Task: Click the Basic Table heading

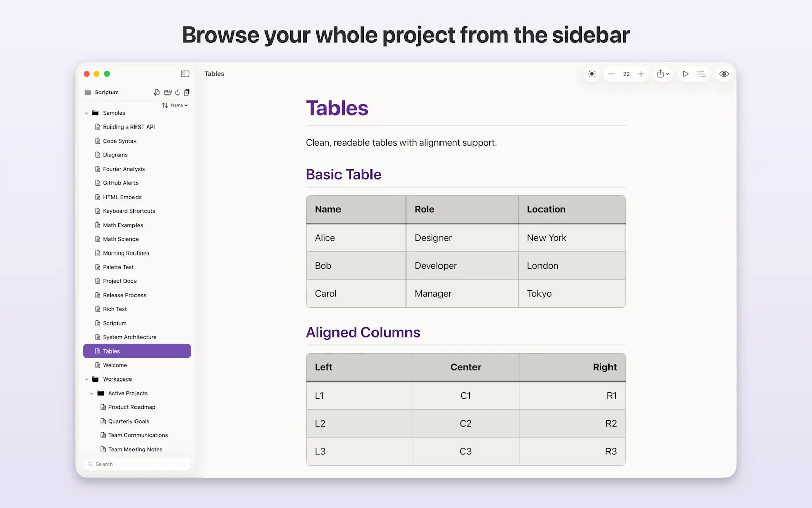Action: [x=343, y=175]
